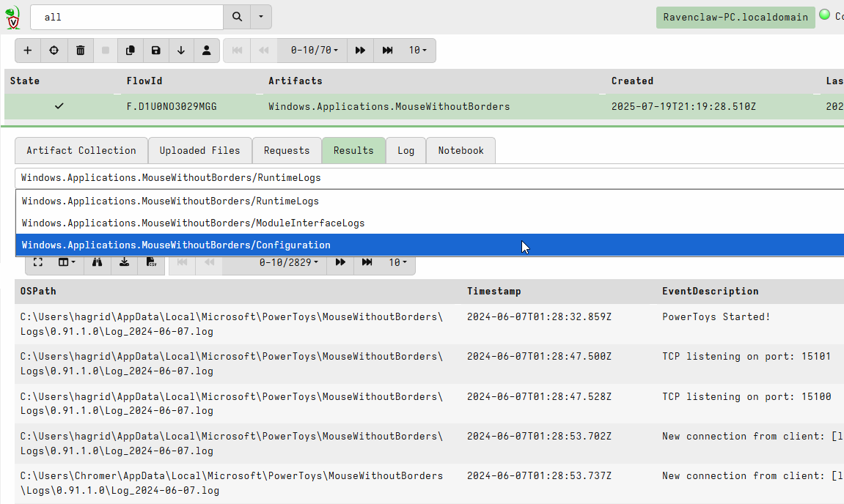Click timestamp 2024-06-07T01:28:47.528Z

click(539, 397)
